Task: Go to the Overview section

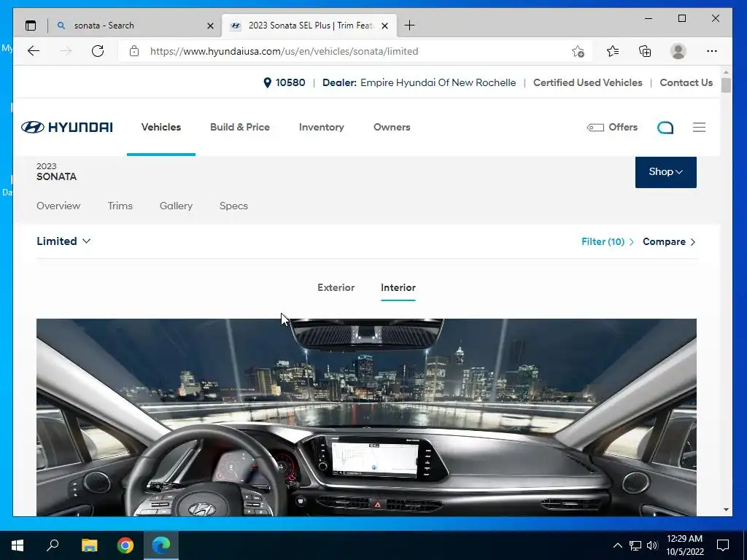Action: coord(58,206)
